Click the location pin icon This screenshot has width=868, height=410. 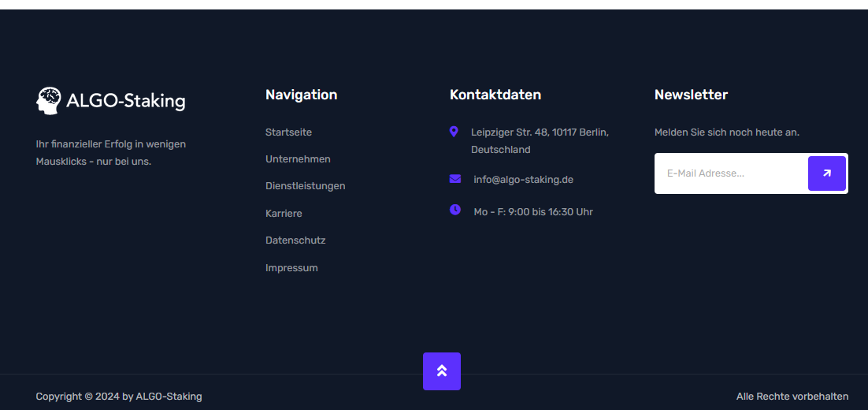pos(454,132)
